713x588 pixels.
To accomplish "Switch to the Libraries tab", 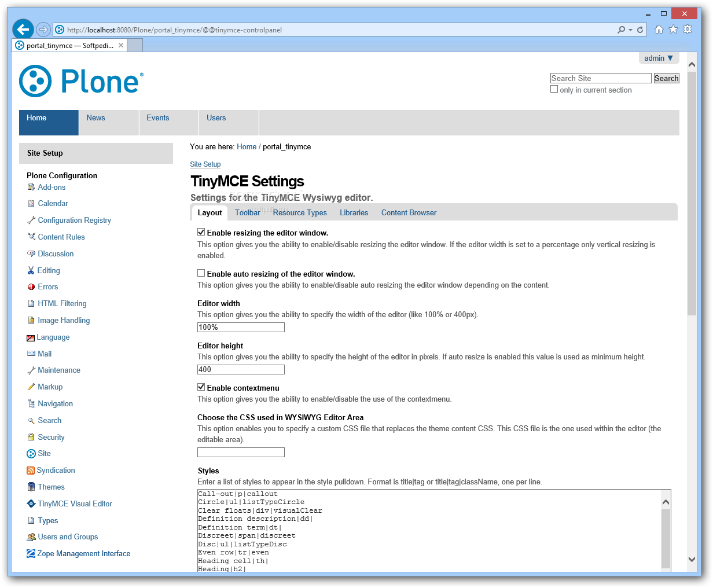I will 354,212.
